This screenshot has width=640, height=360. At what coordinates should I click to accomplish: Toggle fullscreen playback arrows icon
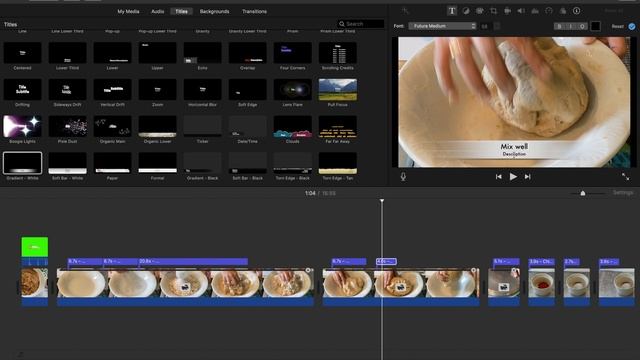coord(625,177)
